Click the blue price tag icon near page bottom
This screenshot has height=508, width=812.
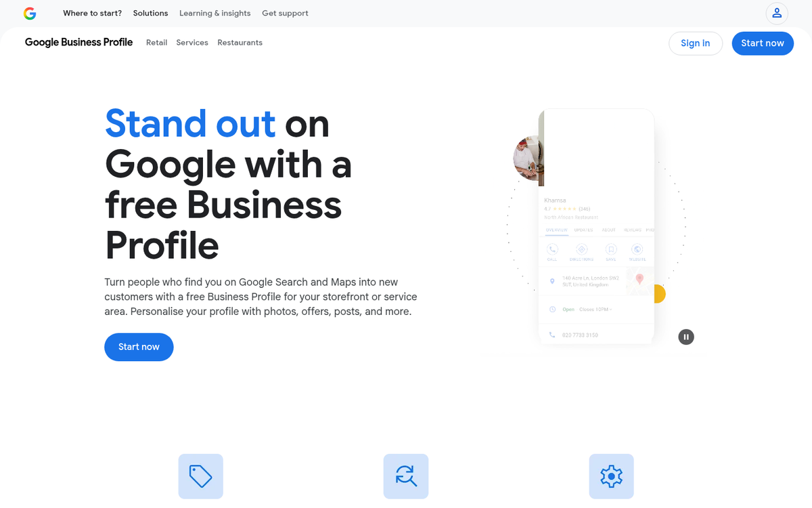200,476
